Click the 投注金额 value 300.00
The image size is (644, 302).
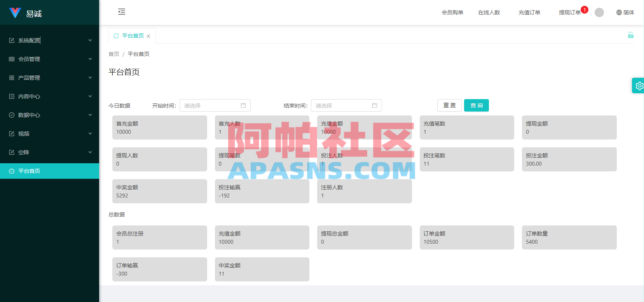(534, 164)
